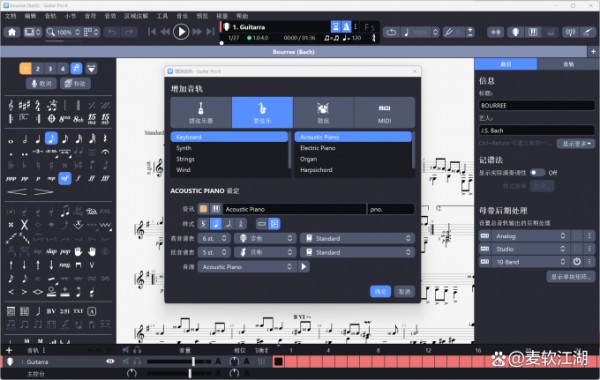
Task: Open the Acoustic Piano sound dropdown
Action: pyautogui.click(x=247, y=267)
